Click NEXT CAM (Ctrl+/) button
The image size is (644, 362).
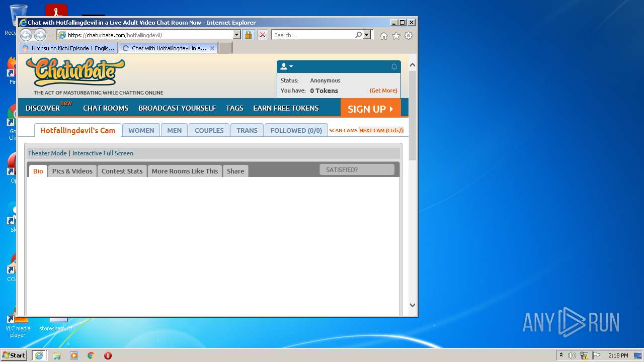(381, 130)
